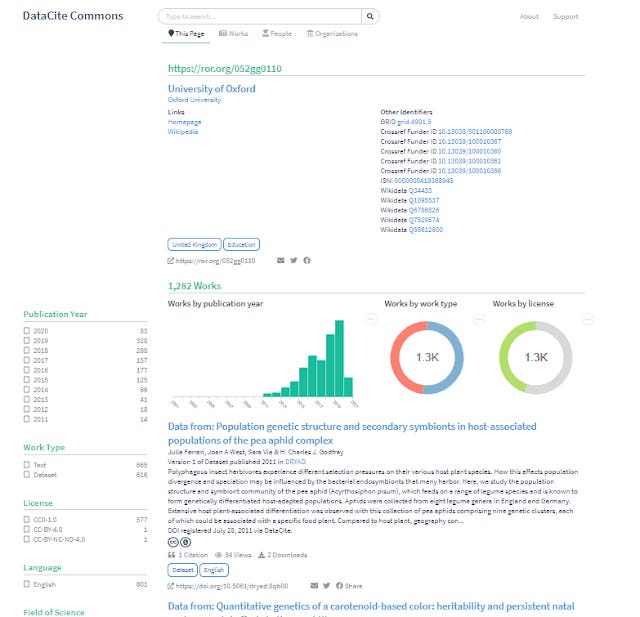This screenshot has width=640, height=617.
Task: Click the Creative Commons license icon
Action: pos(173,542)
